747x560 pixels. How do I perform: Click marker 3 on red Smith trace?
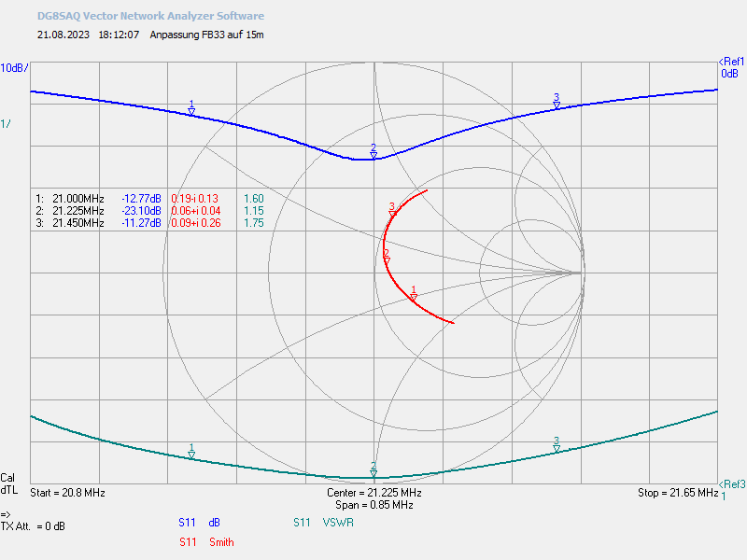[392, 211]
